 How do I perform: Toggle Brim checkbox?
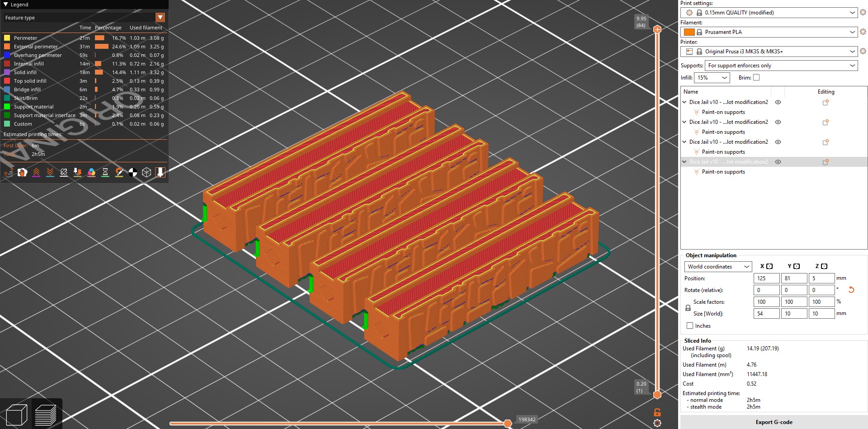[756, 78]
